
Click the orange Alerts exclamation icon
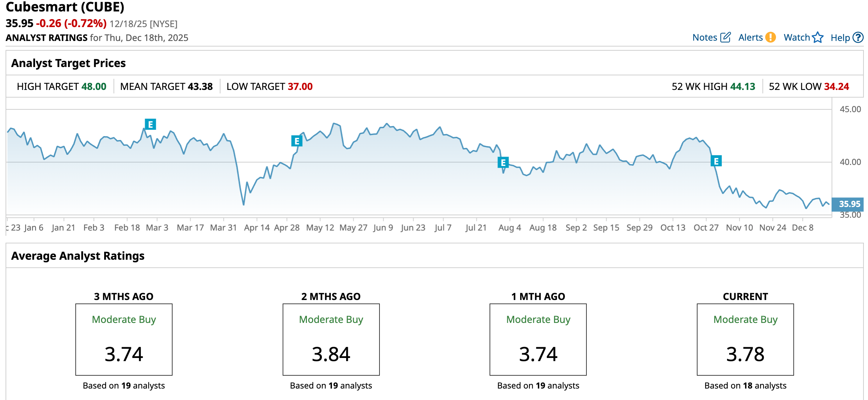[x=770, y=37]
